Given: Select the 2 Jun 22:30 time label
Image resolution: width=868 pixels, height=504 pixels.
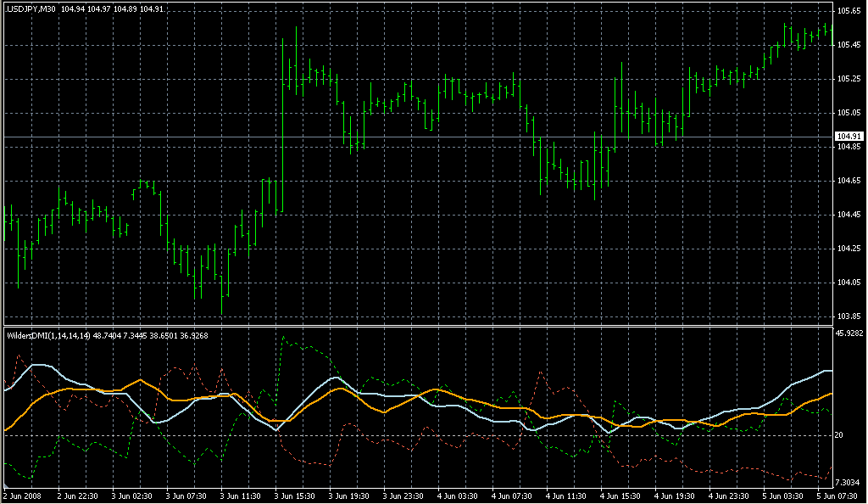Looking at the screenshot, I should [x=78, y=495].
